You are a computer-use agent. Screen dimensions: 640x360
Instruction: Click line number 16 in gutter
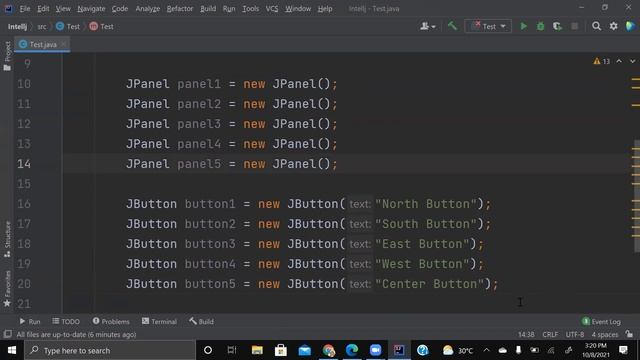click(x=24, y=204)
